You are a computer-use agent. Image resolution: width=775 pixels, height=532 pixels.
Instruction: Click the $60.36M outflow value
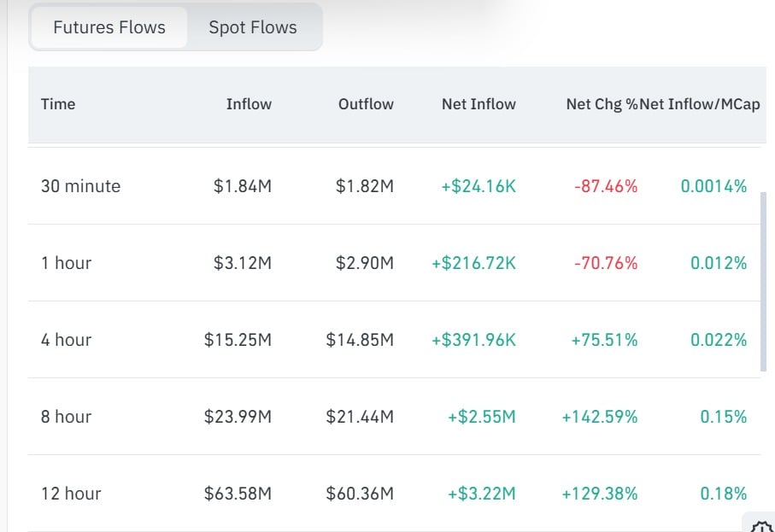tap(360, 494)
